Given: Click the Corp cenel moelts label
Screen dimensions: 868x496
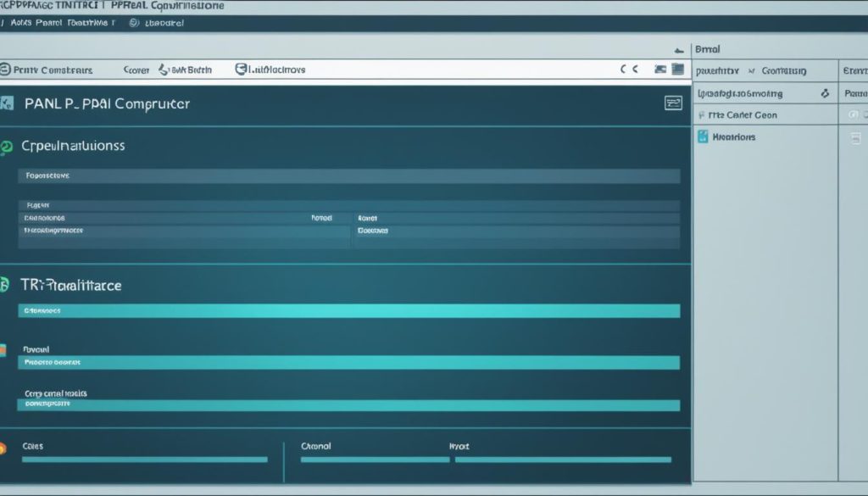Looking at the screenshot, I should (56, 393).
